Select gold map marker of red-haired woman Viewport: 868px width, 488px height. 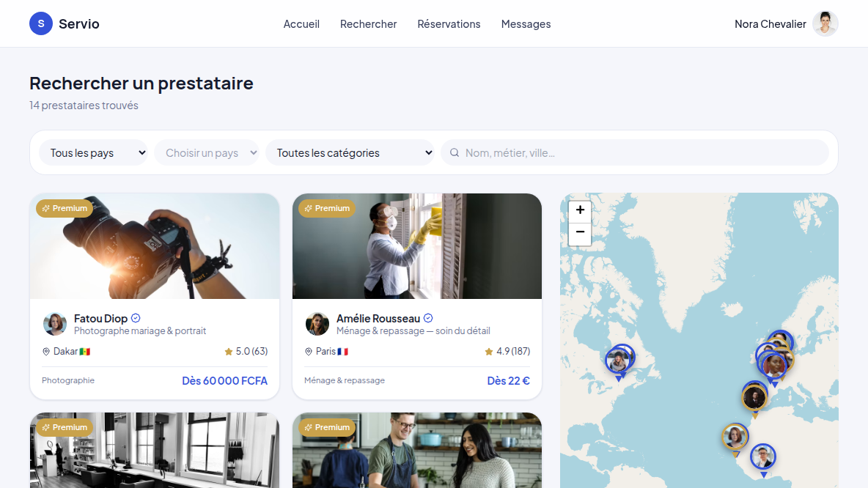click(735, 437)
